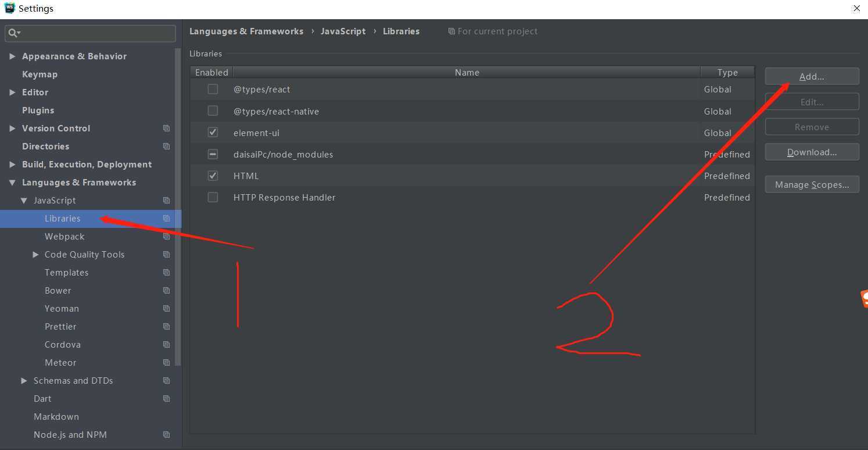
Task: Open Node.js and NPM settings
Action: click(70, 435)
